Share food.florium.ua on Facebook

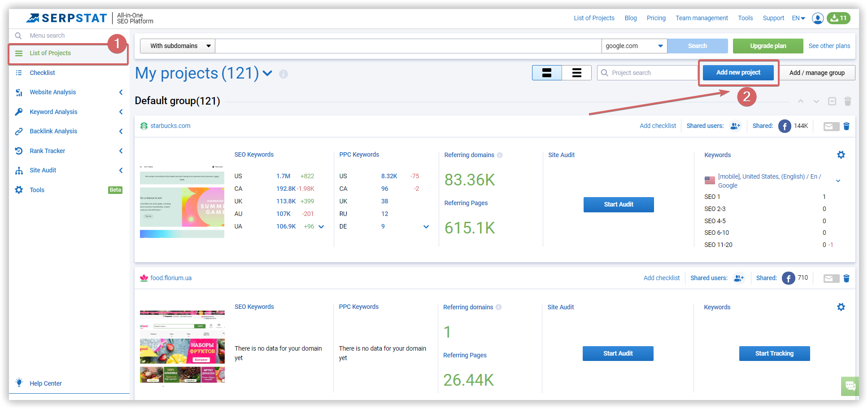[x=789, y=278]
